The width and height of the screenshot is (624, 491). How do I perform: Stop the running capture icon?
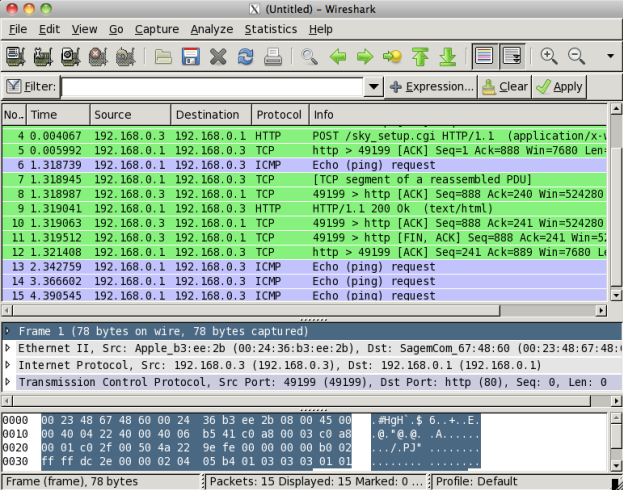[x=98, y=56]
